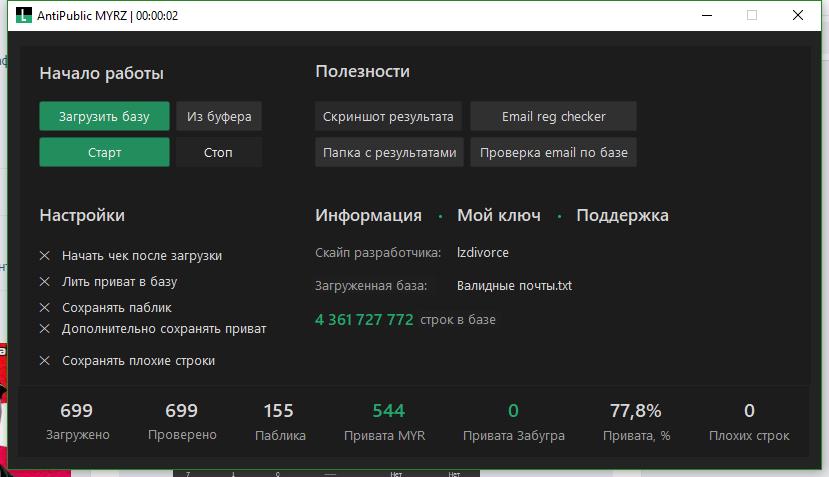
Task: Enable Лить приват в базу option
Action: click(44, 282)
